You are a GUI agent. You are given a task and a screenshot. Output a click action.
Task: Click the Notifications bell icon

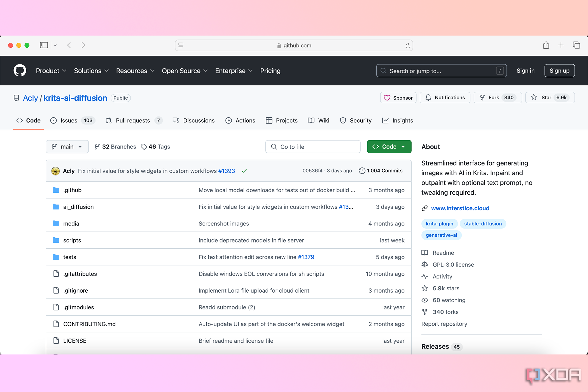tap(428, 97)
